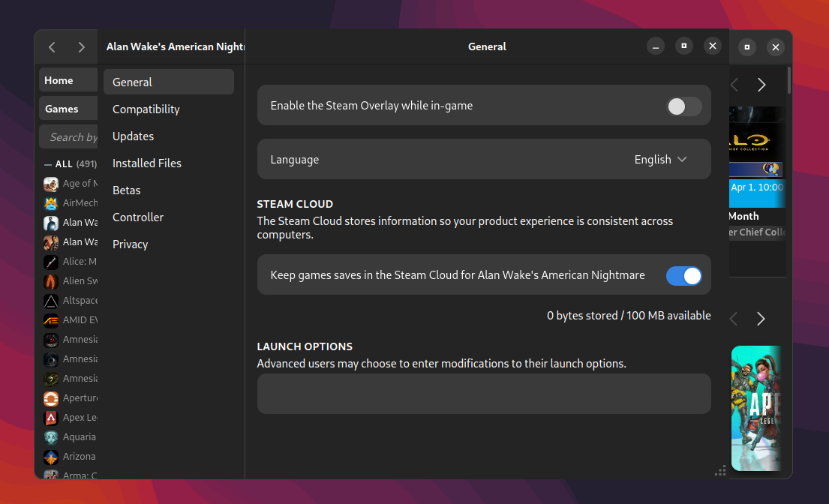
Task: Click the Altspace game icon
Action: (x=51, y=301)
